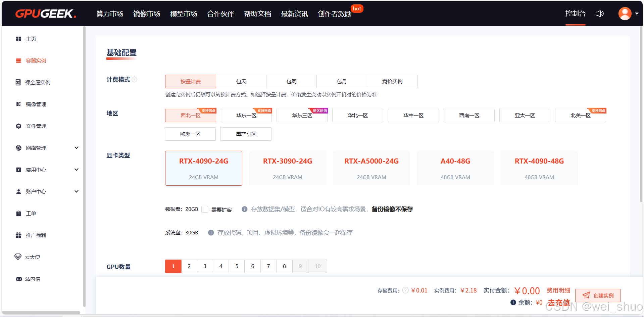Open 最新资讯 in top navigation

[x=294, y=14]
